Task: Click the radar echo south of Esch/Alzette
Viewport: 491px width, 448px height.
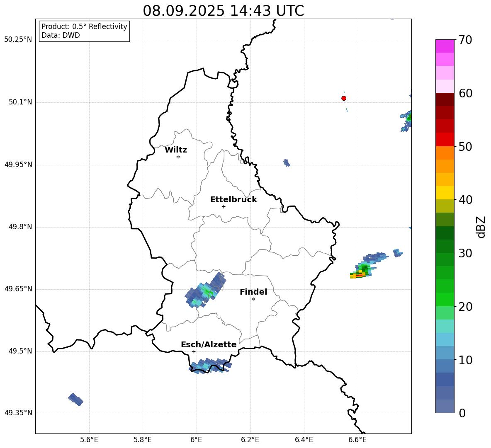Action: pos(210,366)
